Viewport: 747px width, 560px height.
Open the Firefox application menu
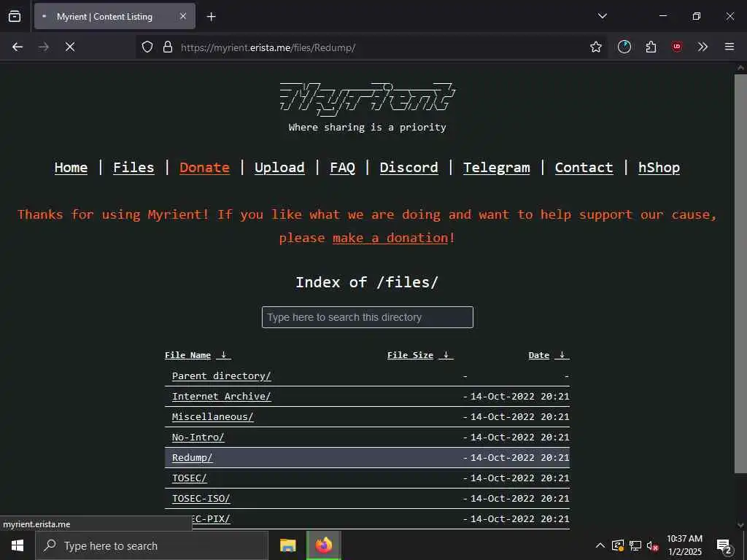pos(729,47)
